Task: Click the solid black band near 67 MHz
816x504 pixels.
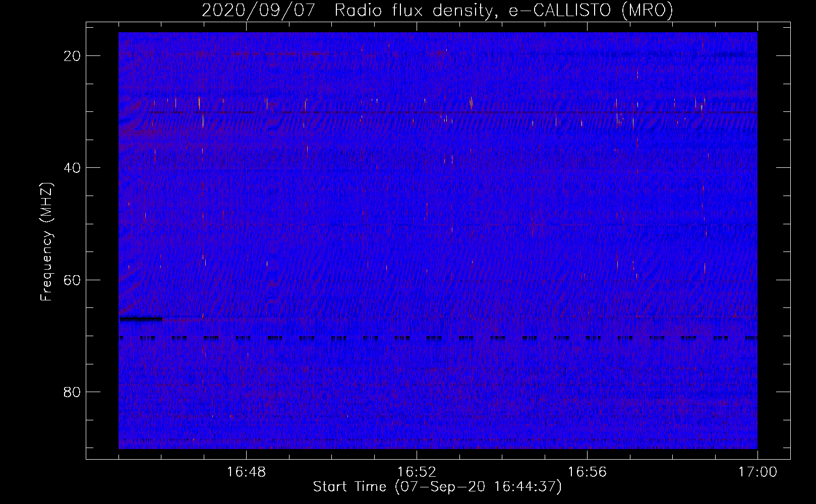Action: tap(141, 319)
